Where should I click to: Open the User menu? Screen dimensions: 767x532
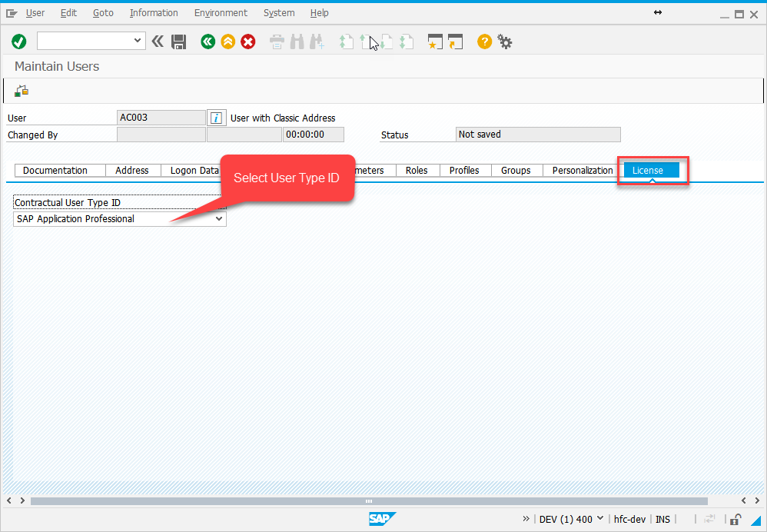coord(35,13)
